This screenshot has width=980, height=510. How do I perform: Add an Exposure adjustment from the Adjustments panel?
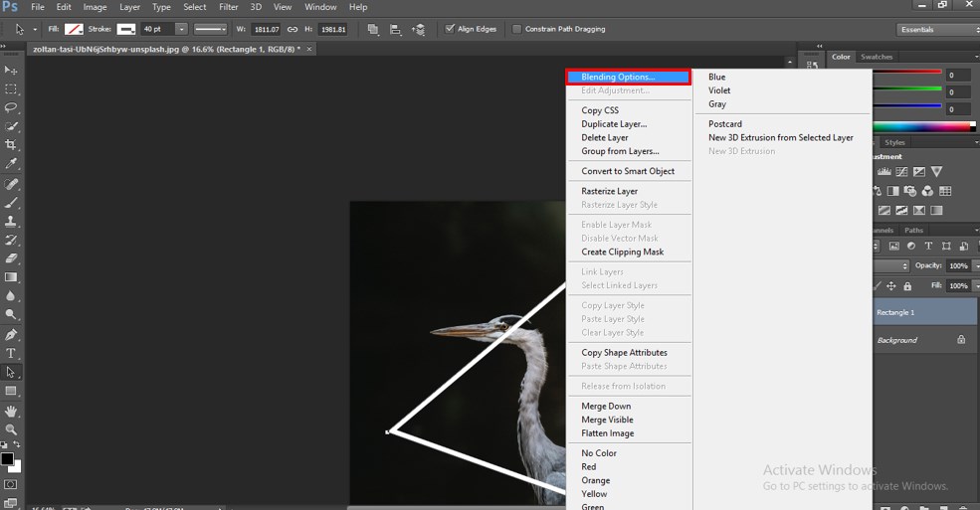(x=918, y=172)
